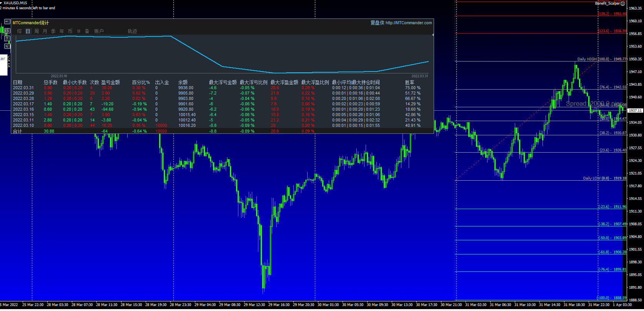Viewport: 644px width, 311px height.
Task: Click the Daily LOW (0.0) - 1919.18 label
Action: click(x=604, y=178)
